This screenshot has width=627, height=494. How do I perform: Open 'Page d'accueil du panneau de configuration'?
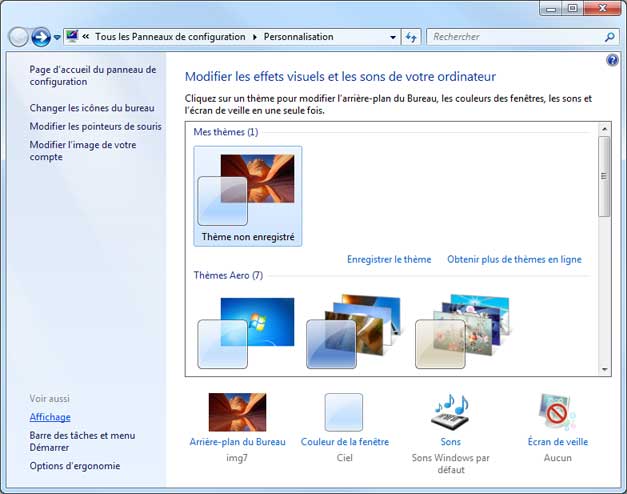point(93,75)
